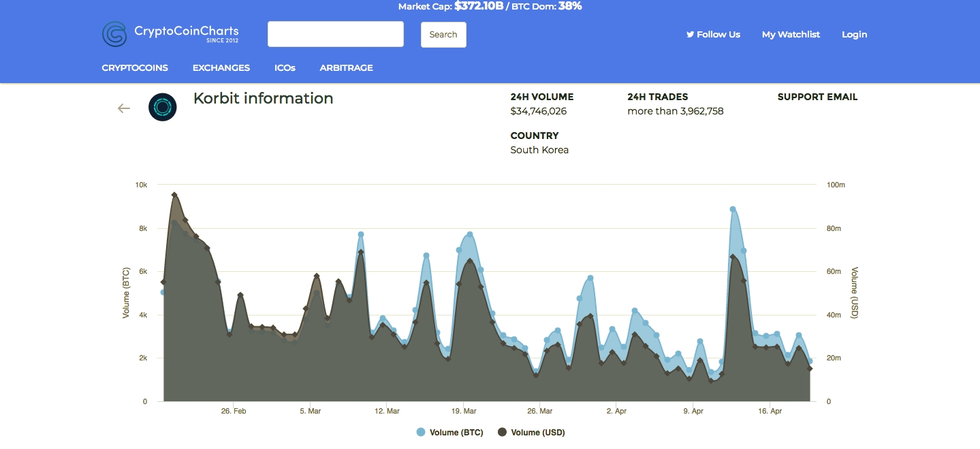Click the 80m right axis label
This screenshot has width=980, height=449.
(x=834, y=228)
